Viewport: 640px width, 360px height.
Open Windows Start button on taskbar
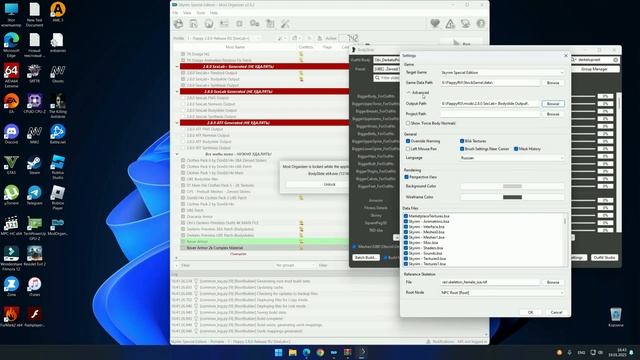(x=279, y=353)
